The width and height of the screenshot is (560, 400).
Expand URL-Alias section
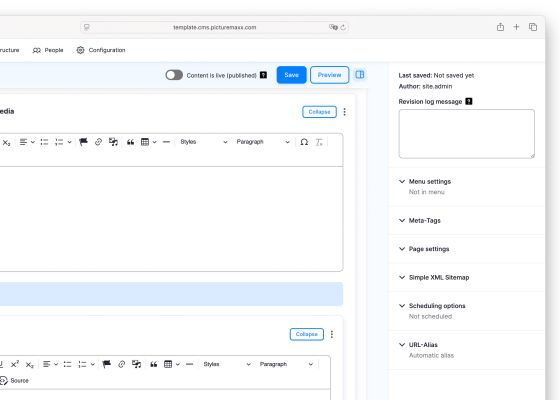(423, 345)
